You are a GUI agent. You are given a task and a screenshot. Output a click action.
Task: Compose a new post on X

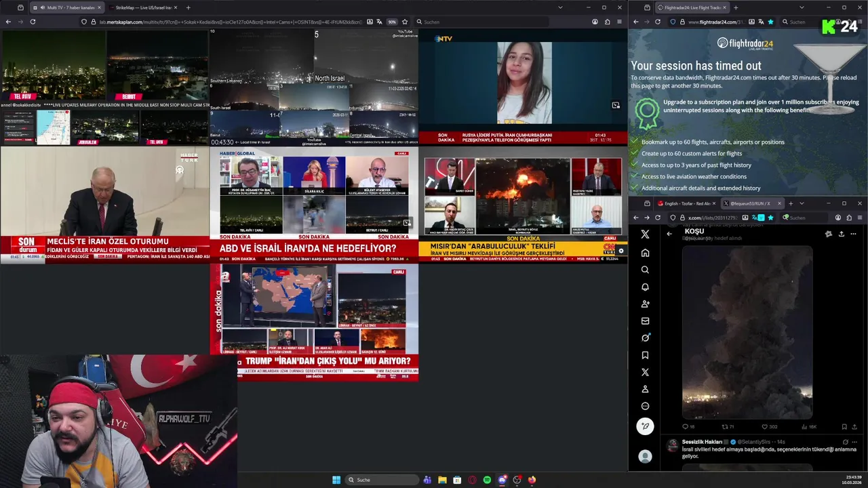pos(645,426)
